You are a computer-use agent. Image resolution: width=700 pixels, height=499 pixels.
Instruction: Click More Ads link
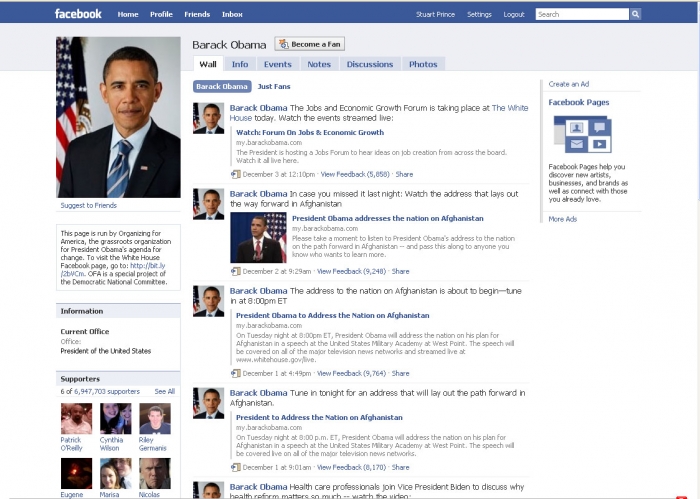click(562, 219)
